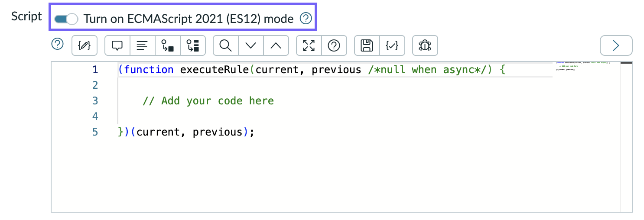644x220 pixels.
Task: Check script syntax with braces checkmark icon
Action: coord(392,45)
